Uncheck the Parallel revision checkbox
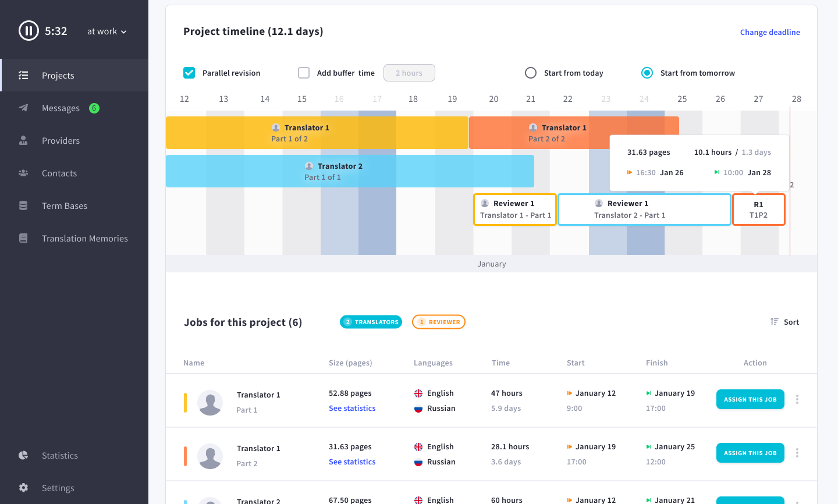The height and width of the screenshot is (504, 838). coord(189,73)
